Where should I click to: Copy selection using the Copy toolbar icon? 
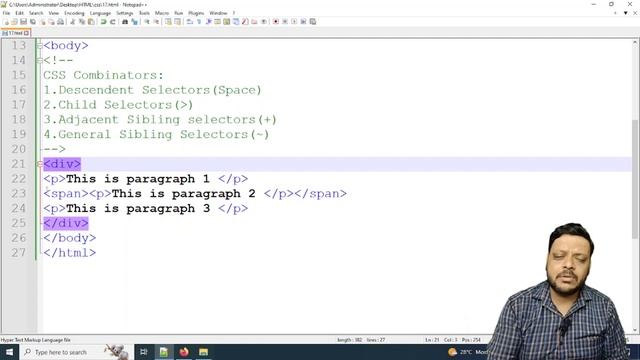pos(82,22)
